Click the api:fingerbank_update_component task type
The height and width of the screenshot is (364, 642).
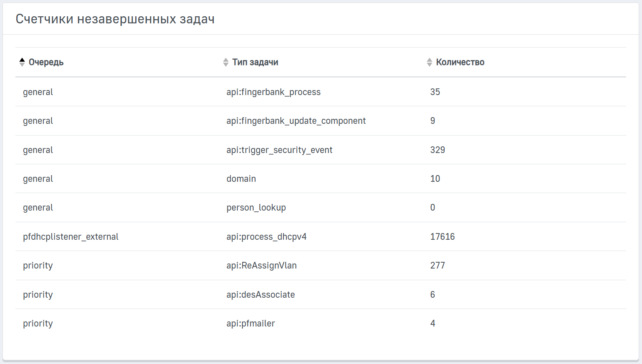pos(296,121)
